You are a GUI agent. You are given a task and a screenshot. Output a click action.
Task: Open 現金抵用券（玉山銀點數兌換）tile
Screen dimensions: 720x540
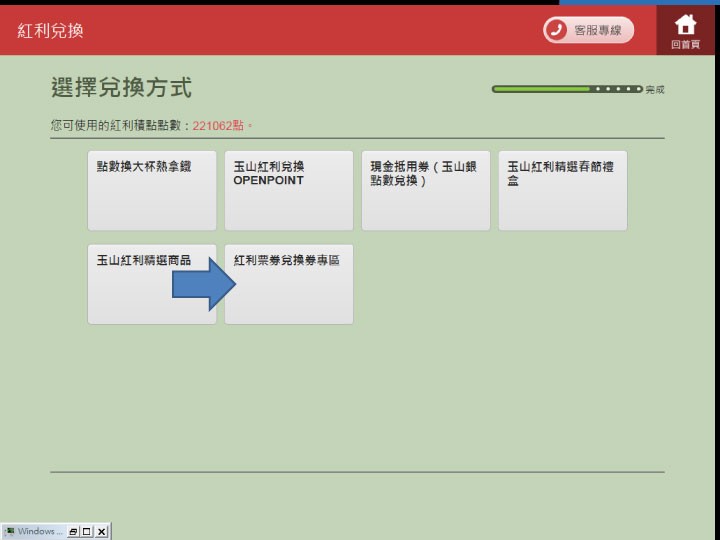coord(426,191)
